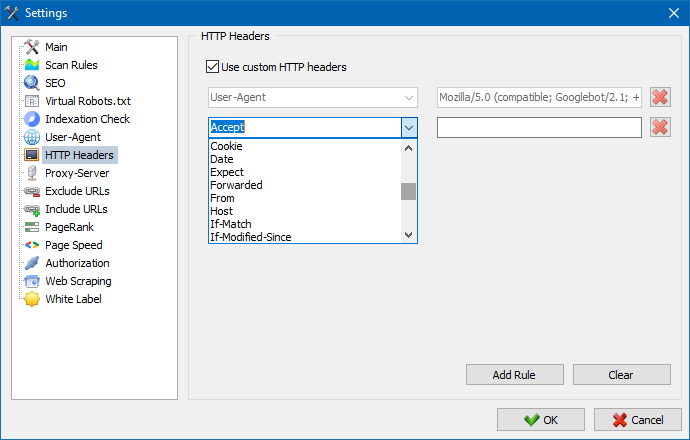The width and height of the screenshot is (690, 440).
Task: Select User-Agent settings item
Action: (x=73, y=137)
